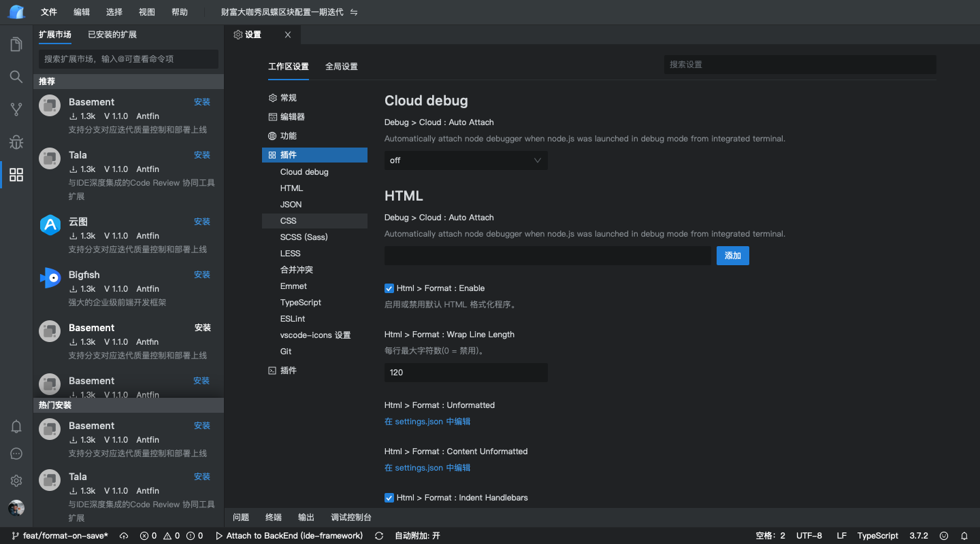Click the Wrap Line Length 120 field
Image resolution: width=980 pixels, height=544 pixels.
point(466,373)
